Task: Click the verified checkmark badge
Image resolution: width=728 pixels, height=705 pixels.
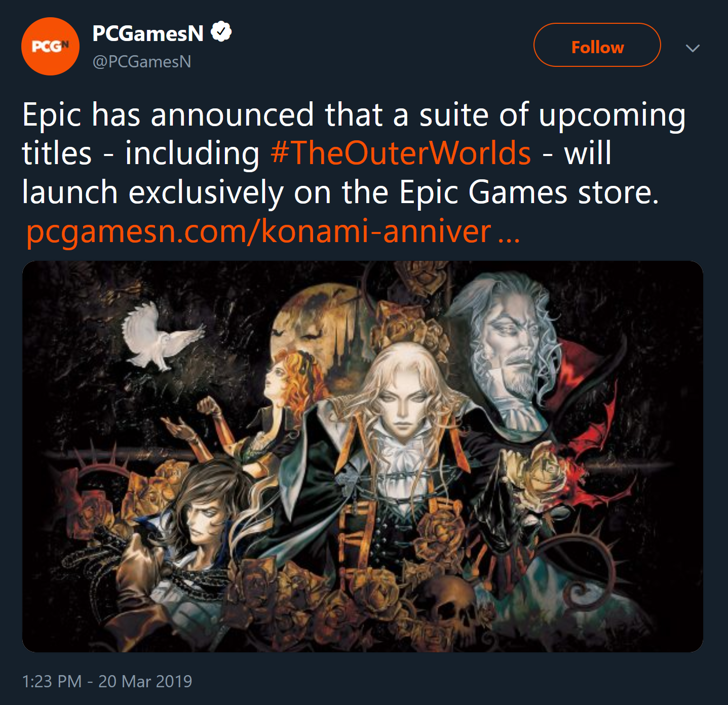Action: point(221,32)
